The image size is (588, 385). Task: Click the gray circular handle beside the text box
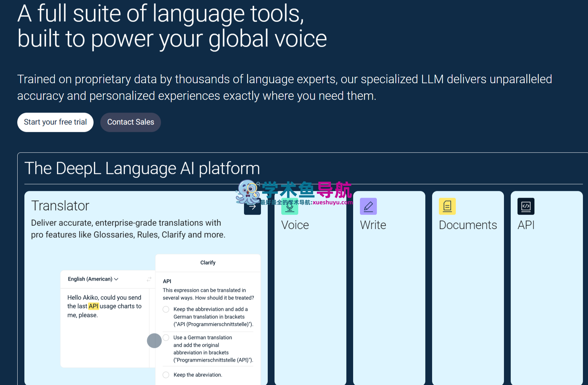pos(154,341)
